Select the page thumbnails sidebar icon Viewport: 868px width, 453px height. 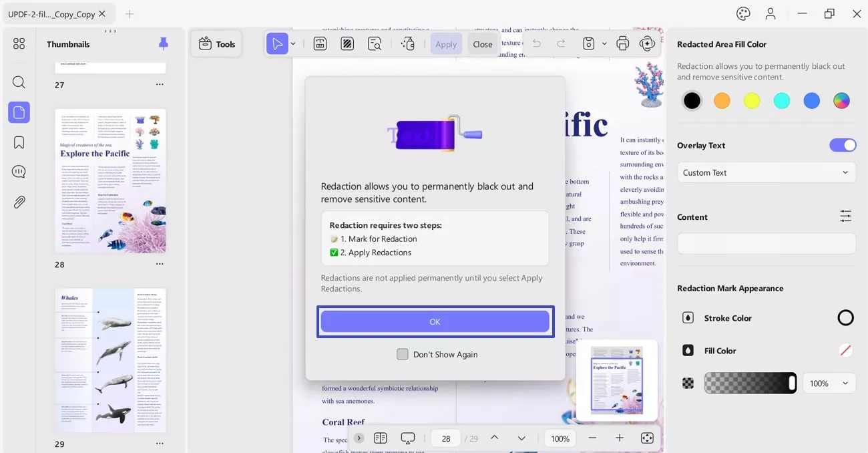pos(19,112)
